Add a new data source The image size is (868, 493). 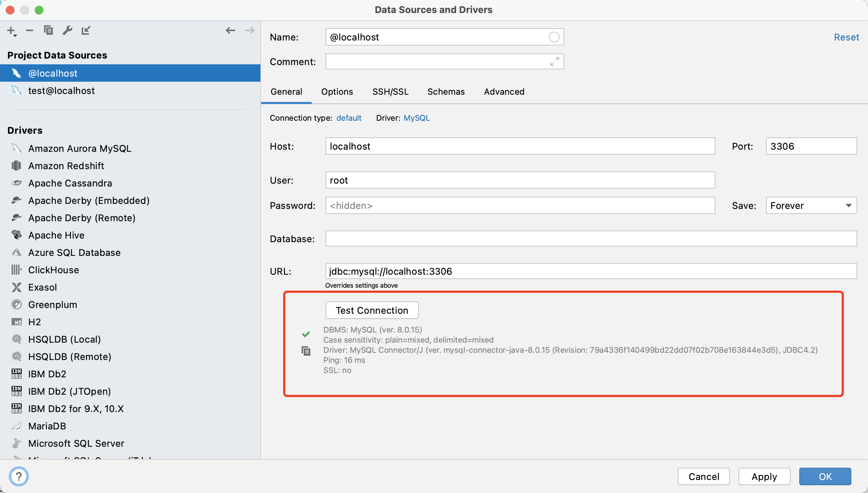click(12, 30)
